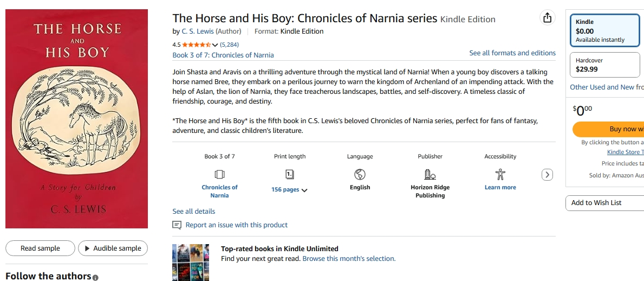Play the Audible sample

[113, 248]
